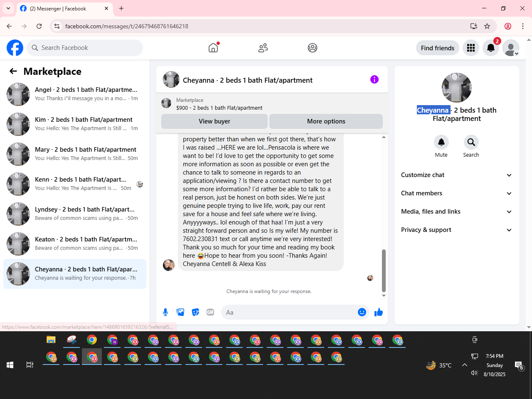
Task: Click the browser address bar URL
Action: [127, 26]
